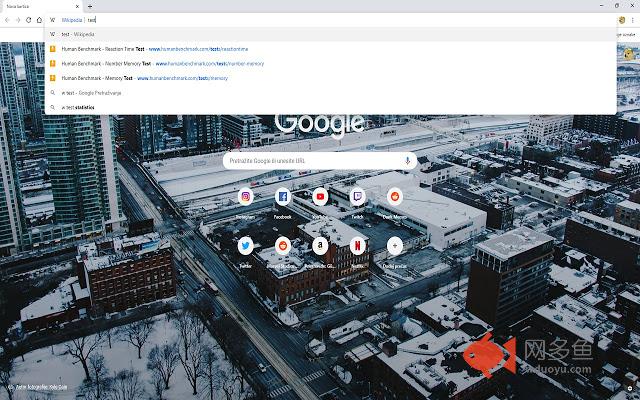The image size is (640, 400).
Task: Open the Twitch shortcut
Action: click(x=357, y=197)
